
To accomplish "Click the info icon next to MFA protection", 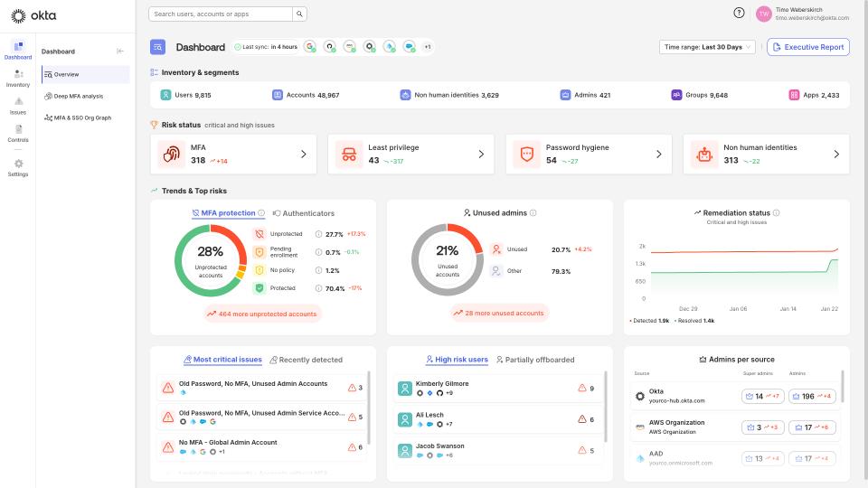I will [261, 213].
